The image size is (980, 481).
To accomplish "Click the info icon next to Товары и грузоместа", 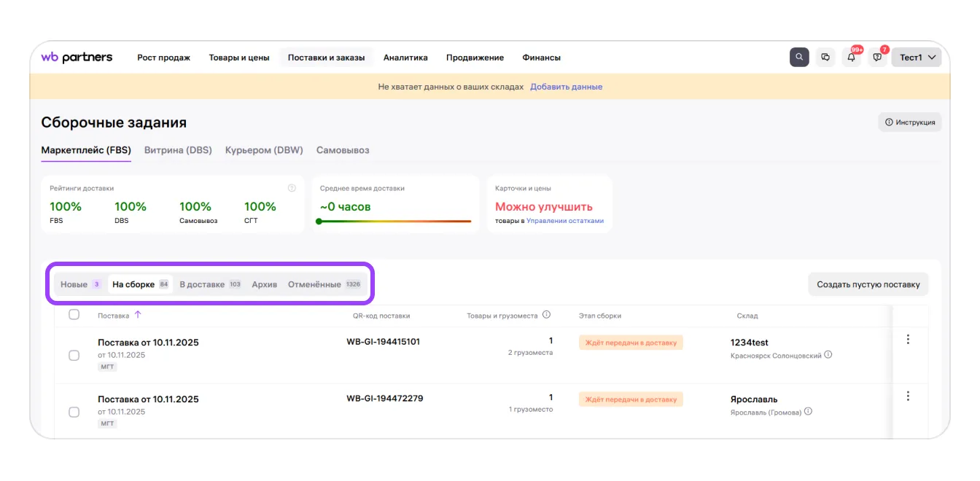I will click(546, 316).
